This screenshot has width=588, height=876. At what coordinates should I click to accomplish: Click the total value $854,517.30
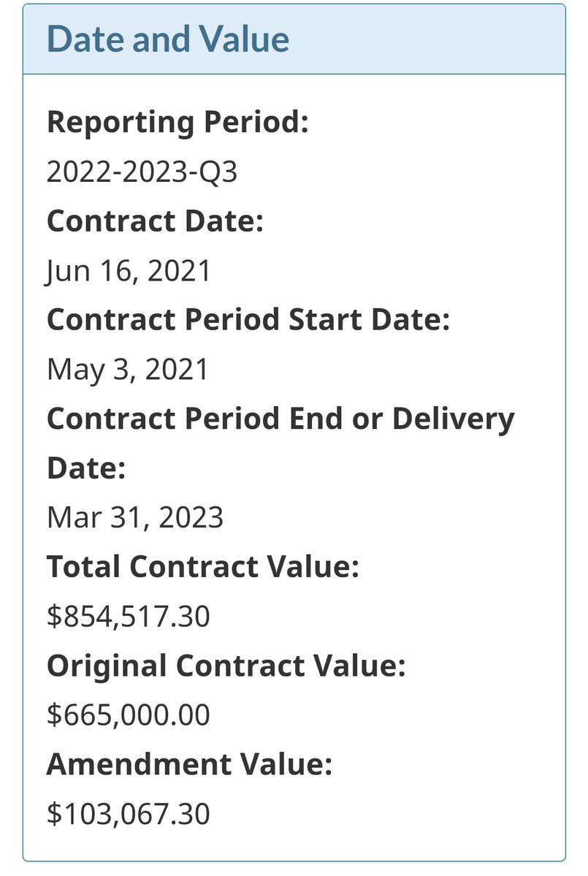[x=129, y=616]
